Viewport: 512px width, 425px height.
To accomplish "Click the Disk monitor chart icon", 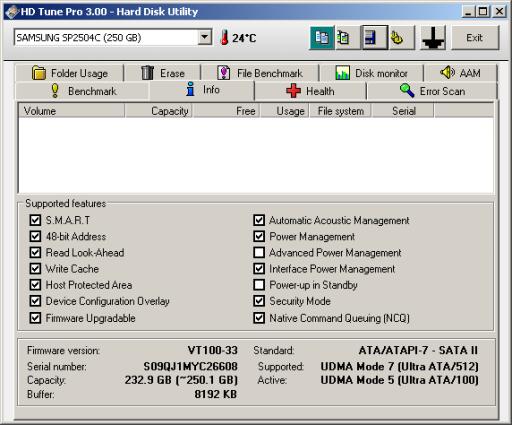I will pyautogui.click(x=343, y=73).
